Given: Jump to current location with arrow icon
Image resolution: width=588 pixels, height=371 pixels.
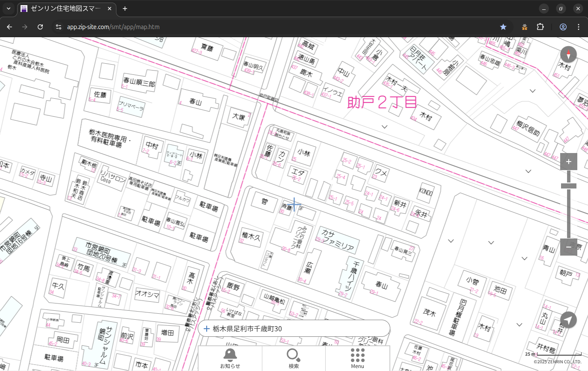Looking at the screenshot, I should [x=568, y=320].
